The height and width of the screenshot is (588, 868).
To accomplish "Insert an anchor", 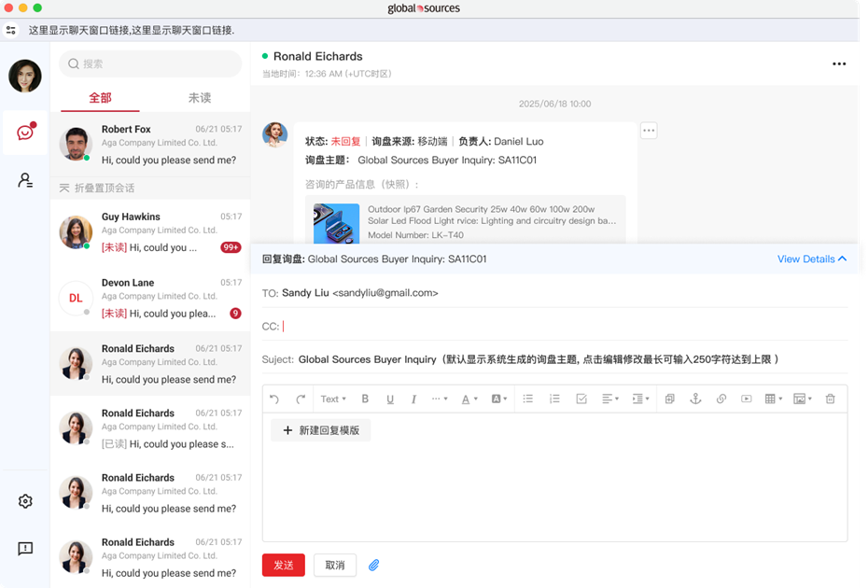I will (x=695, y=399).
